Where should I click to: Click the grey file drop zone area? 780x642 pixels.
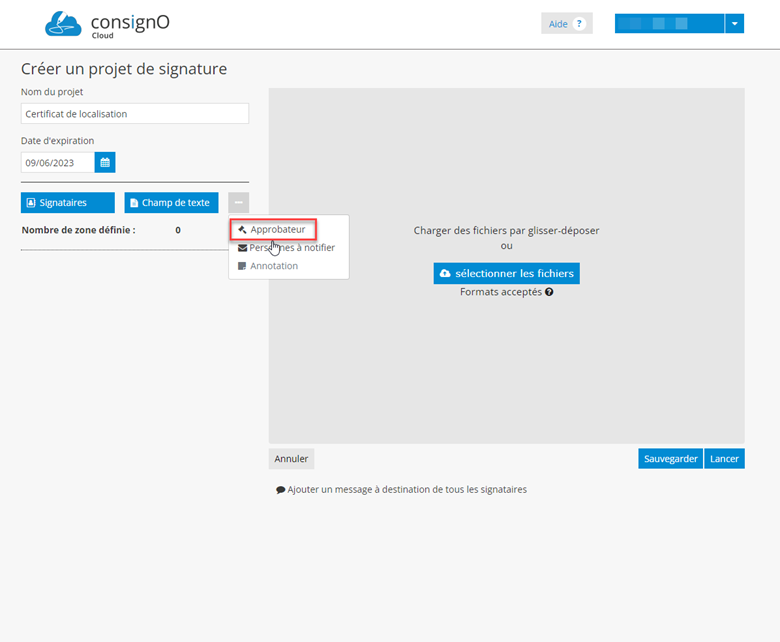506,370
